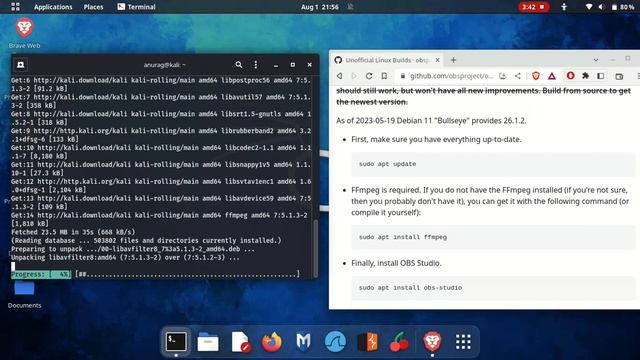Launch Firefox from the dock
The image size is (640, 360).
point(272,341)
